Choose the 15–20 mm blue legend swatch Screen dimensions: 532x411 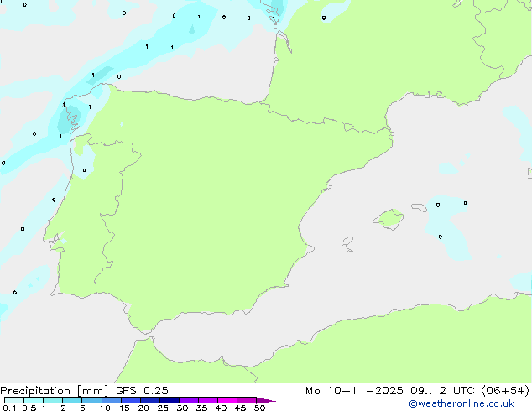click(x=130, y=400)
